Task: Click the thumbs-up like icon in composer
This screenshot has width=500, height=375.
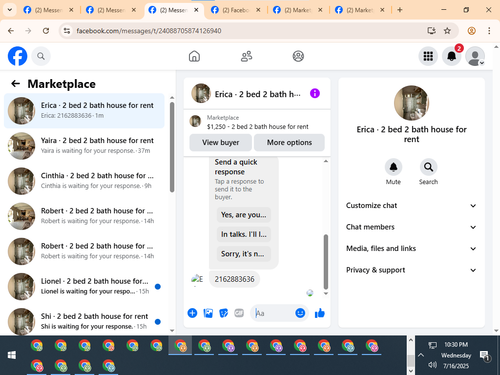Action: [x=319, y=313]
